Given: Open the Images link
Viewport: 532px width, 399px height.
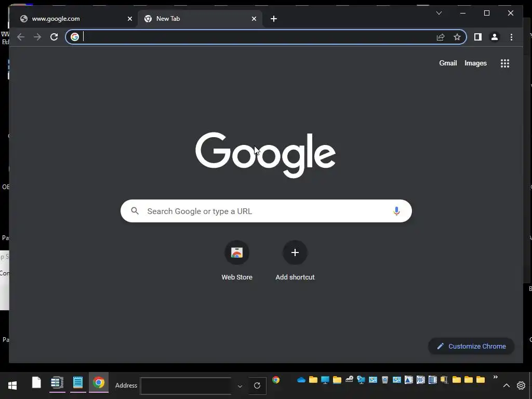Looking at the screenshot, I should click(x=475, y=63).
